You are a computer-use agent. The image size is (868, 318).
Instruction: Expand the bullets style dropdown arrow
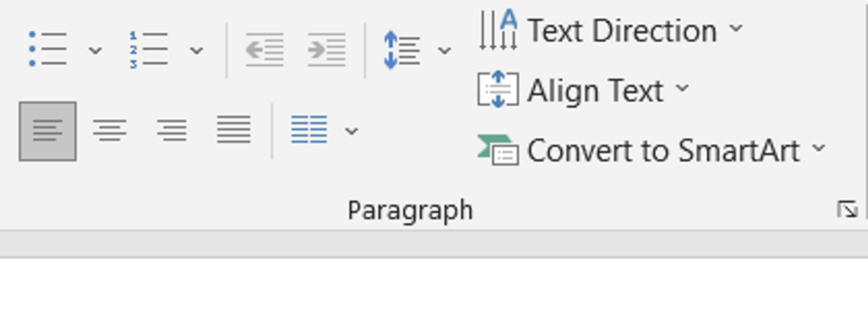95,51
